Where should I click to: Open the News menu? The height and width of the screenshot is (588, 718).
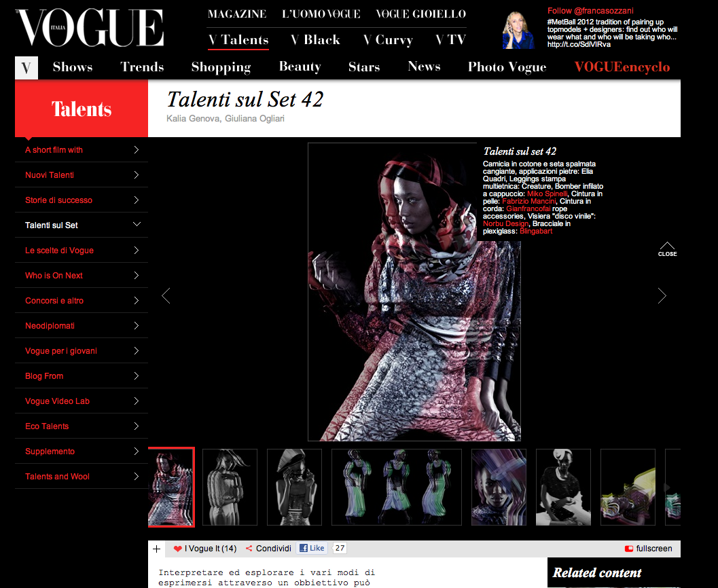pos(424,67)
